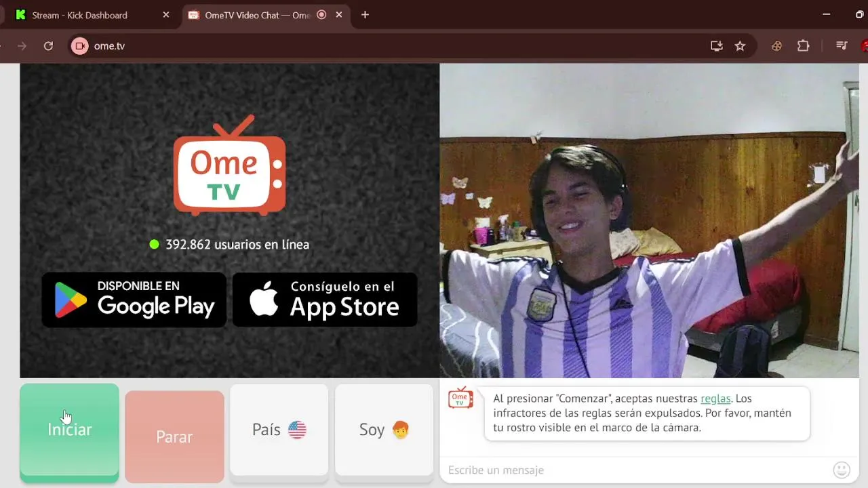Follow the reglas link in the chat
Image resolution: width=868 pixels, height=488 pixels.
pos(715,399)
